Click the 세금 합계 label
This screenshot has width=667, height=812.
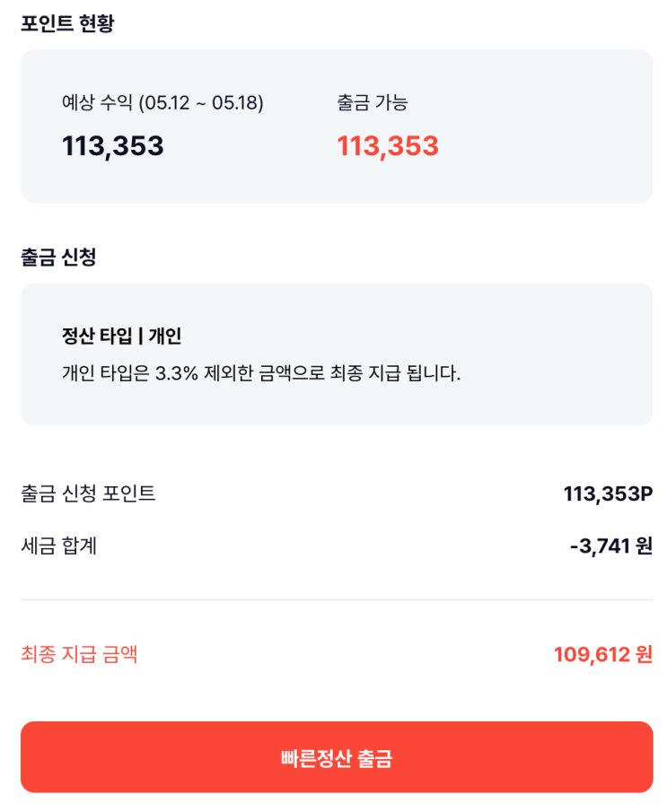click(x=59, y=546)
